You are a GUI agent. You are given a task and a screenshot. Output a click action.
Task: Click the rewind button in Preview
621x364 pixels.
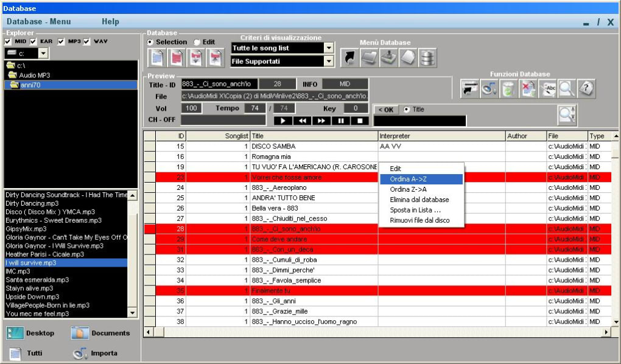(x=302, y=121)
